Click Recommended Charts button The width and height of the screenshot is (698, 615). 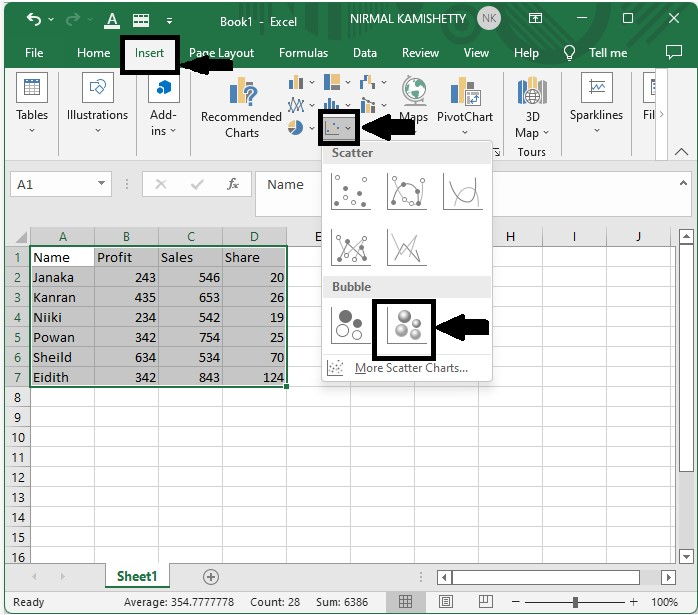[x=241, y=107]
